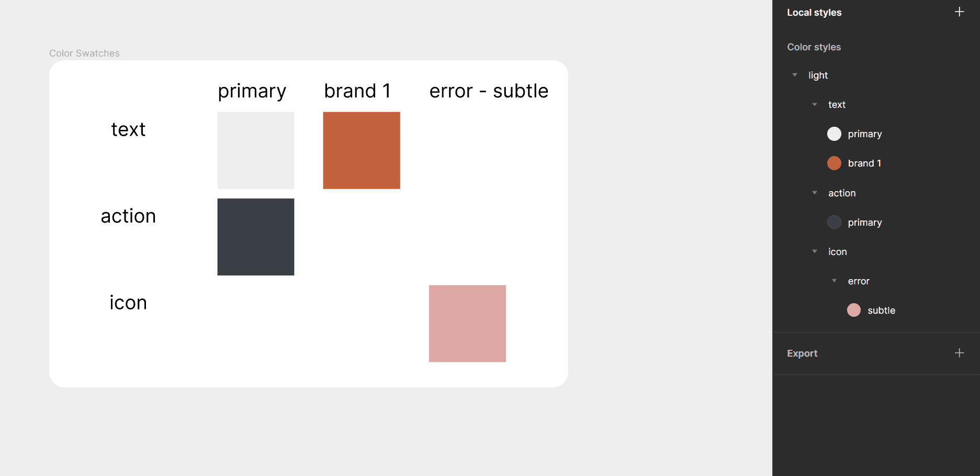
Task: Select the text primary color style circle
Action: coord(834,134)
